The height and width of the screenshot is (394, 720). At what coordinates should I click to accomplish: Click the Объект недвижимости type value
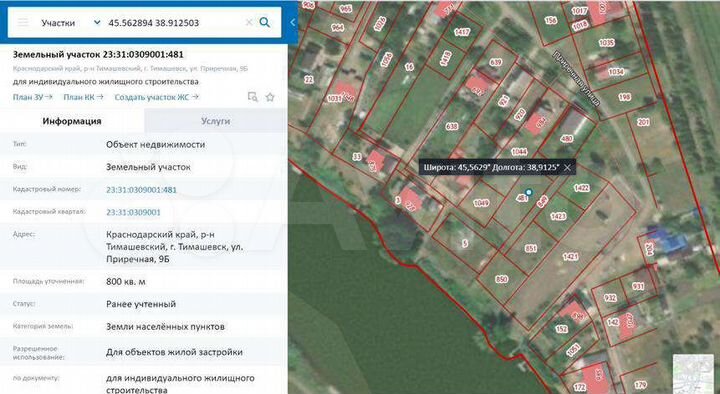[156, 144]
